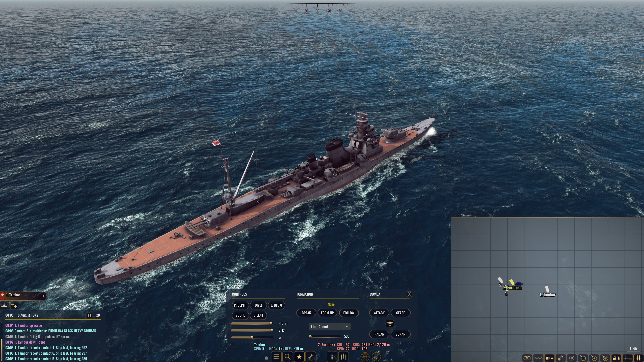Expand the 1. Tambor unit arrow
This screenshot has height=362, width=644.
click(x=43, y=296)
